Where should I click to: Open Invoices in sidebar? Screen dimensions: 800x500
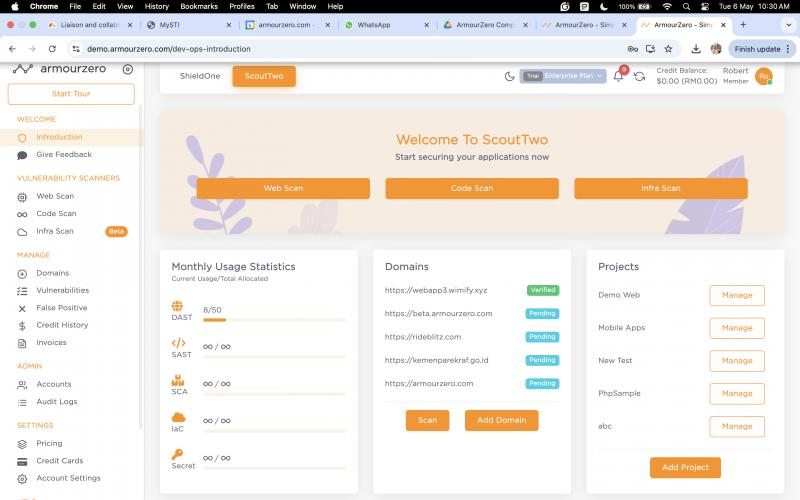51,343
